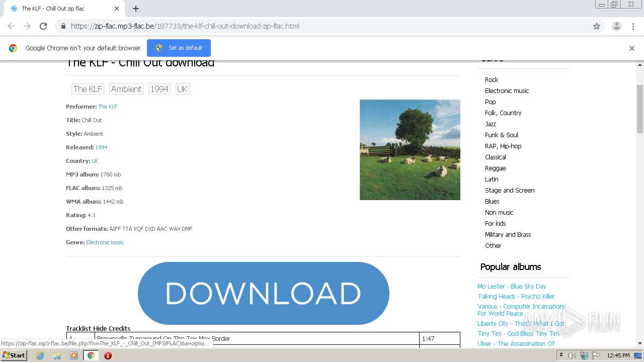Image resolution: width=644 pixels, height=362 pixels.
Task: Select Latin genre in sidebar
Action: (x=492, y=179)
